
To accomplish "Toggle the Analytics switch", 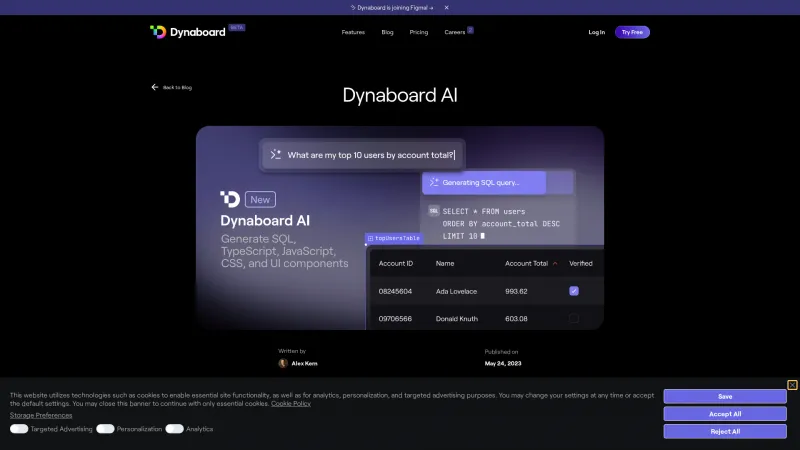I will (174, 429).
